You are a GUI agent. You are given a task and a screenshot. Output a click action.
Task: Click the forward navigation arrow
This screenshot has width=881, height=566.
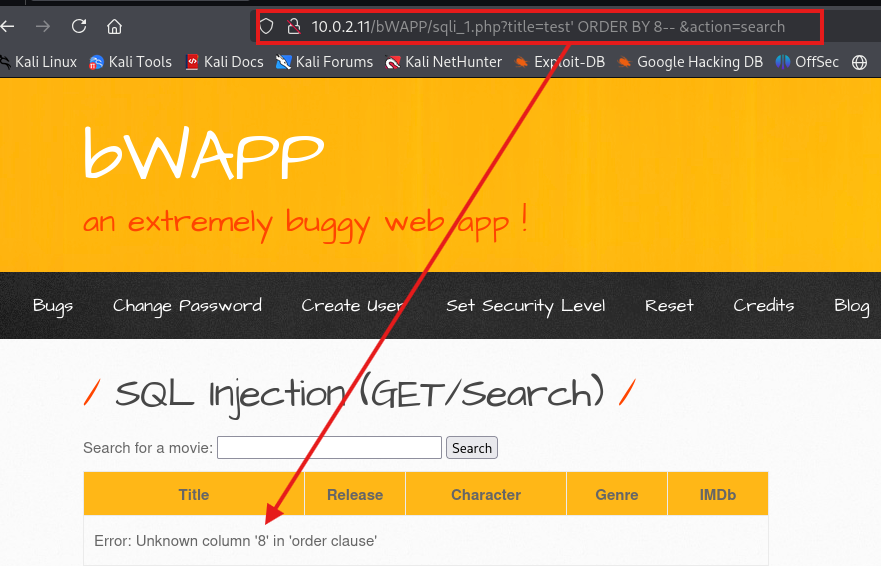pyautogui.click(x=42, y=26)
